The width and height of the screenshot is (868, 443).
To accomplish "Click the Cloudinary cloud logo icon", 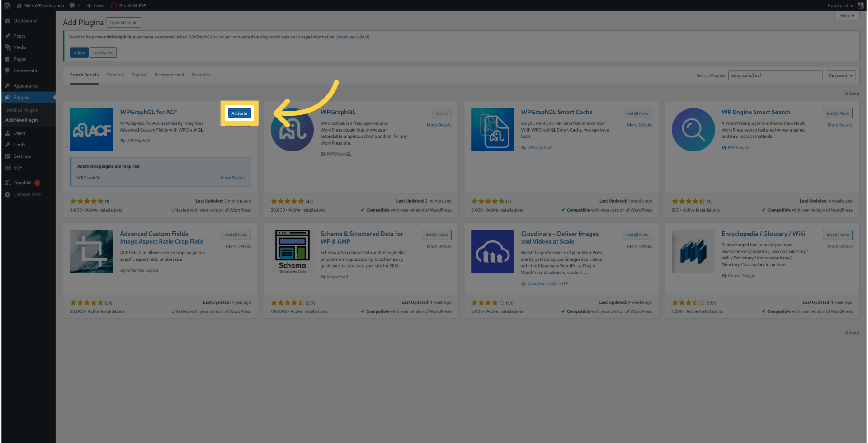I will pyautogui.click(x=493, y=251).
